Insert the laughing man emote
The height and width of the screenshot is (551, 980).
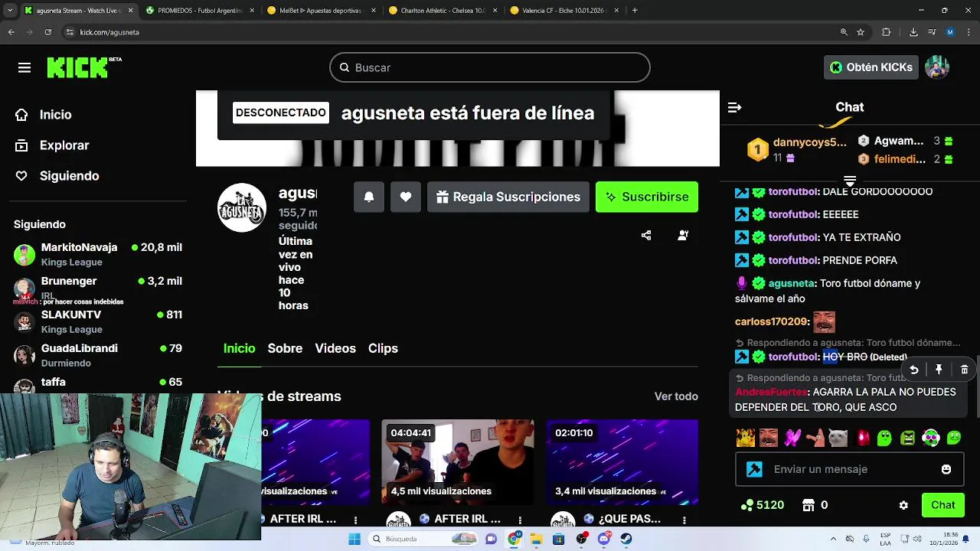click(x=769, y=438)
